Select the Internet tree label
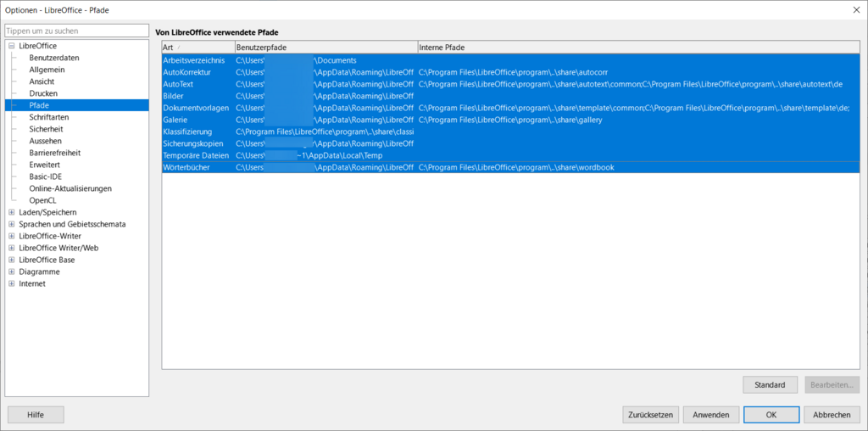This screenshot has height=431, width=868. point(32,283)
